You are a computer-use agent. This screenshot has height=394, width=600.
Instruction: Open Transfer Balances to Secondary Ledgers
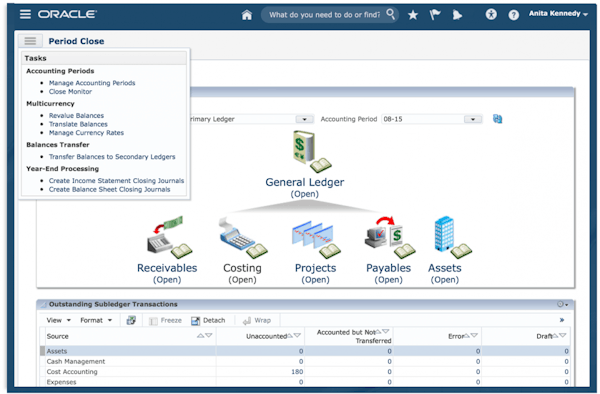click(x=112, y=157)
